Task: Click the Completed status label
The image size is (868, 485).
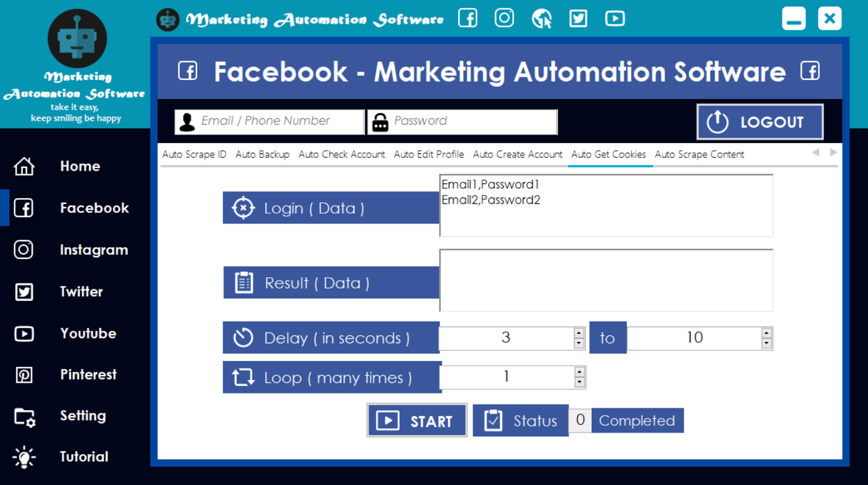Action: click(637, 420)
